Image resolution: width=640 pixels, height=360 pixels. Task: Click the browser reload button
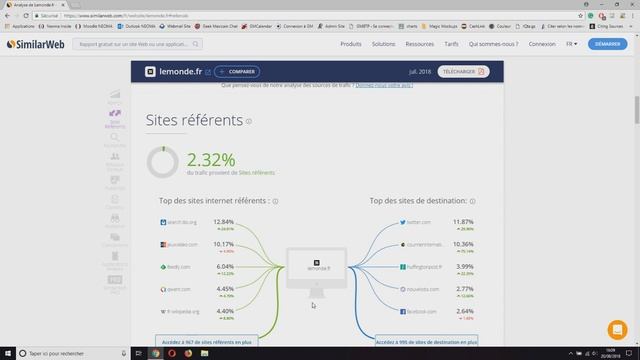click(26, 16)
